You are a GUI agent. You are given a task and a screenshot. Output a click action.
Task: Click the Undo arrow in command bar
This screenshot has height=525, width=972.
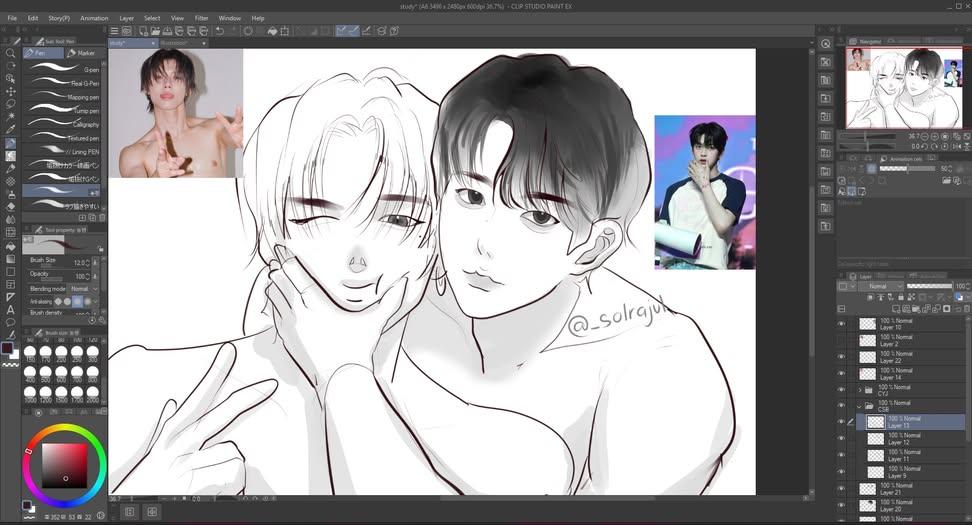coord(219,31)
